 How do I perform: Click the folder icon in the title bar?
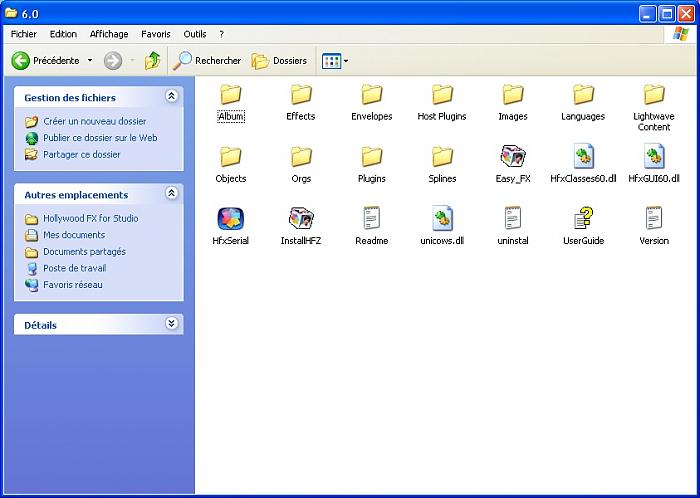click(x=11, y=13)
